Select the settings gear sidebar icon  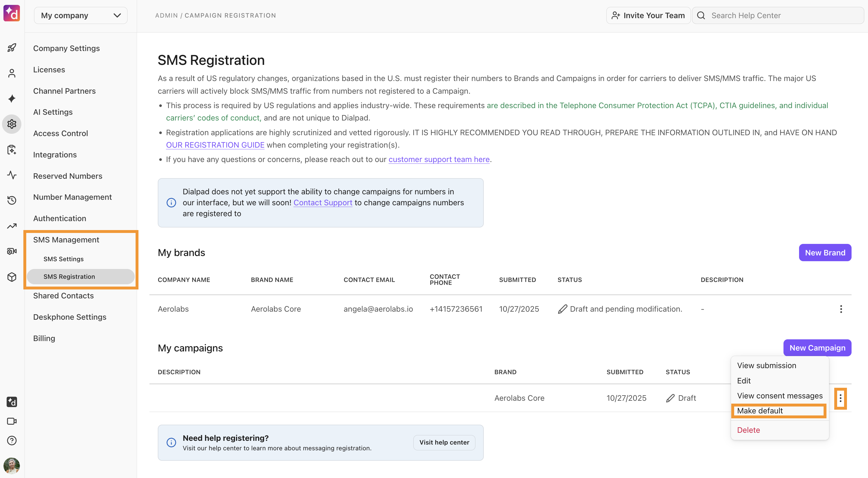point(12,124)
